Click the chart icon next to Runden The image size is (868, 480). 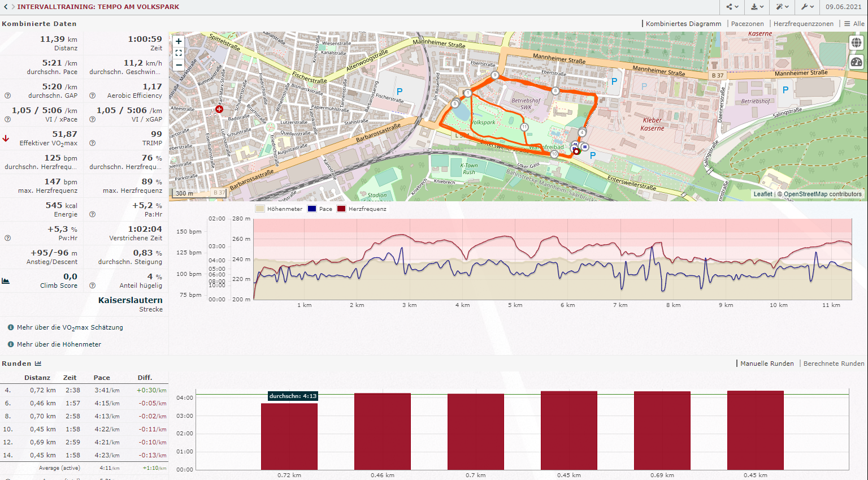coord(38,364)
